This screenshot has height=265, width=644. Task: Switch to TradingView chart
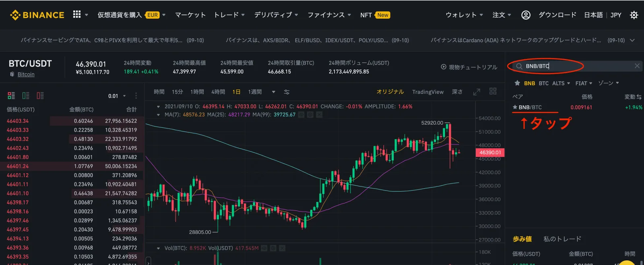pos(428,92)
